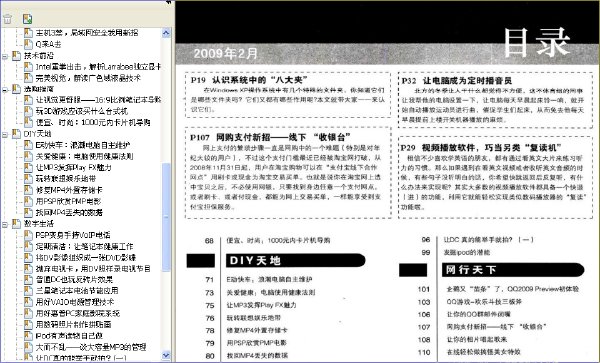
Task: Click the trash icon to delete bookmark
Action: point(7,18)
